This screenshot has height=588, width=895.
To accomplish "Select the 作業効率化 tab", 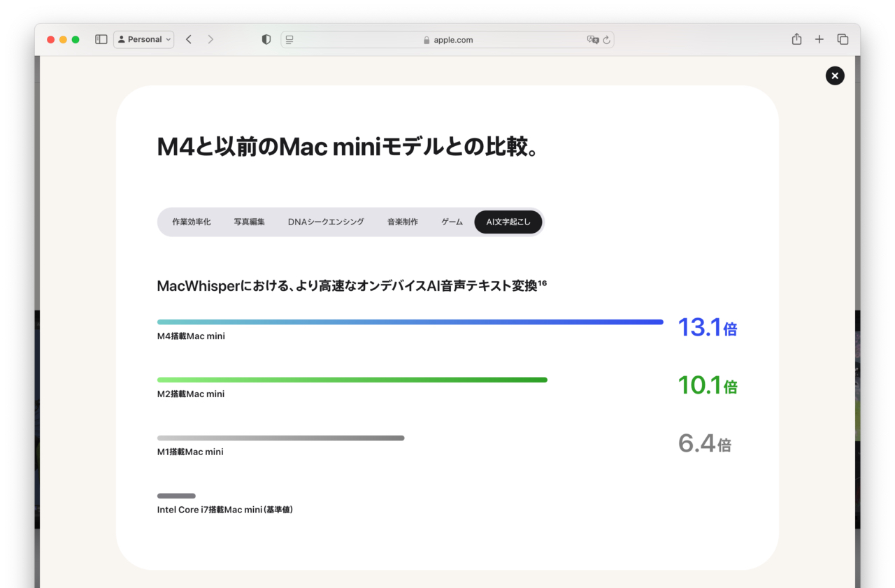I will 192,222.
